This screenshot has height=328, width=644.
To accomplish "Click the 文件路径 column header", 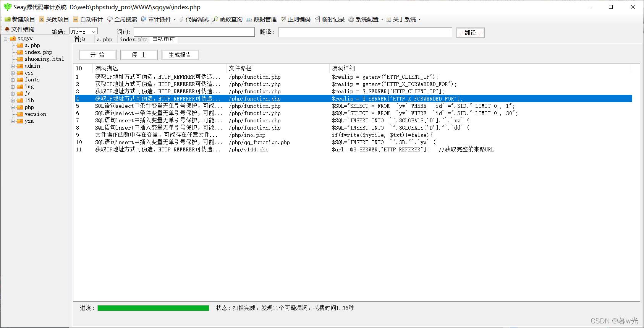I will pyautogui.click(x=278, y=68).
